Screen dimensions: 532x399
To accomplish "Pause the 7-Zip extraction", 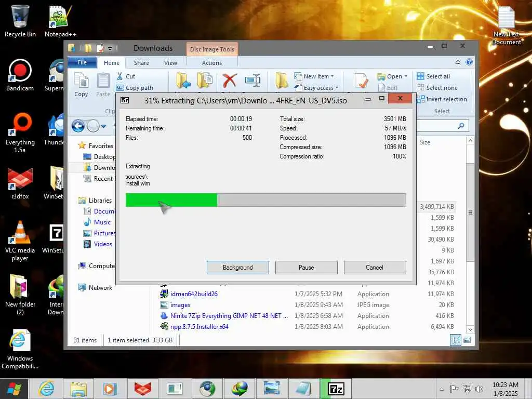I will click(307, 268).
